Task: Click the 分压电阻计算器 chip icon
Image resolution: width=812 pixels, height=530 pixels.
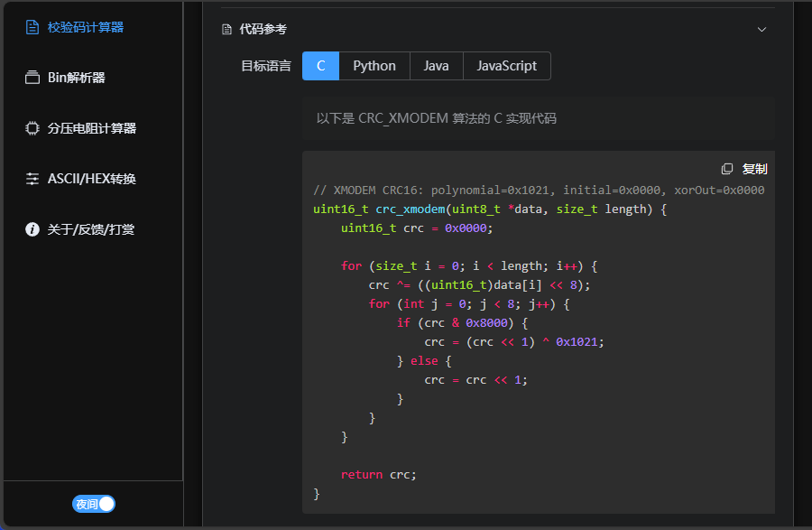Action: [32, 128]
